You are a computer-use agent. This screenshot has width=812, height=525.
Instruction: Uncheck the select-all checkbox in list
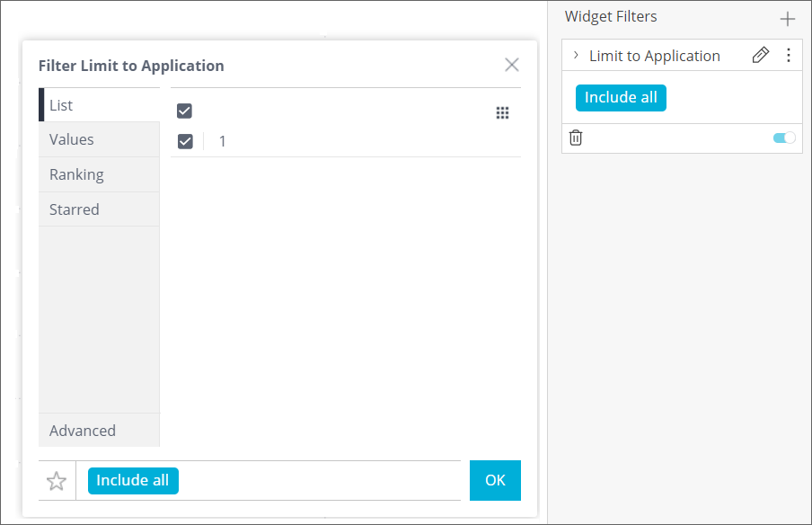click(x=185, y=111)
